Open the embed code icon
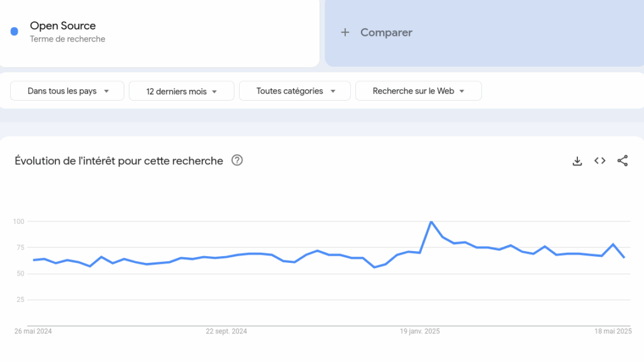This screenshot has width=644, height=363. pyautogui.click(x=599, y=161)
